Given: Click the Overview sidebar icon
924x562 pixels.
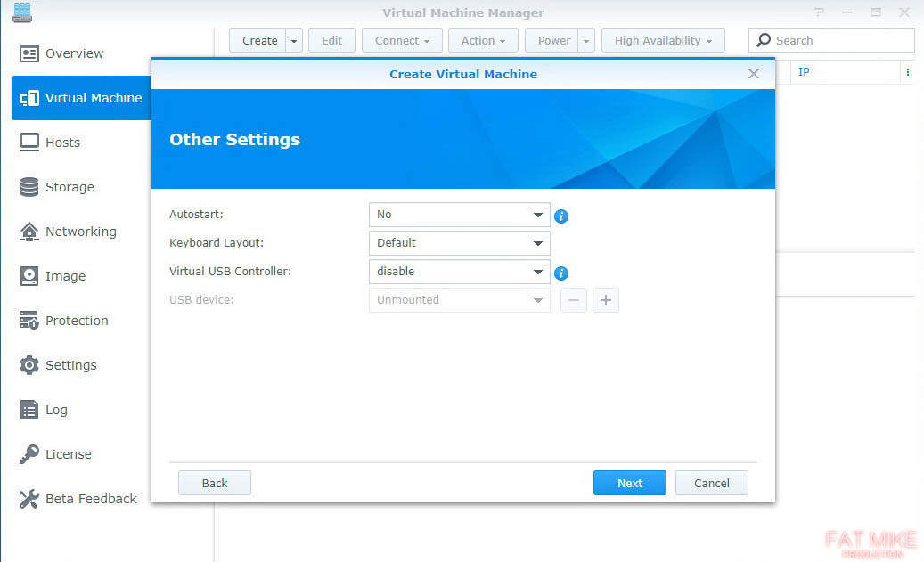Looking at the screenshot, I should tap(29, 53).
